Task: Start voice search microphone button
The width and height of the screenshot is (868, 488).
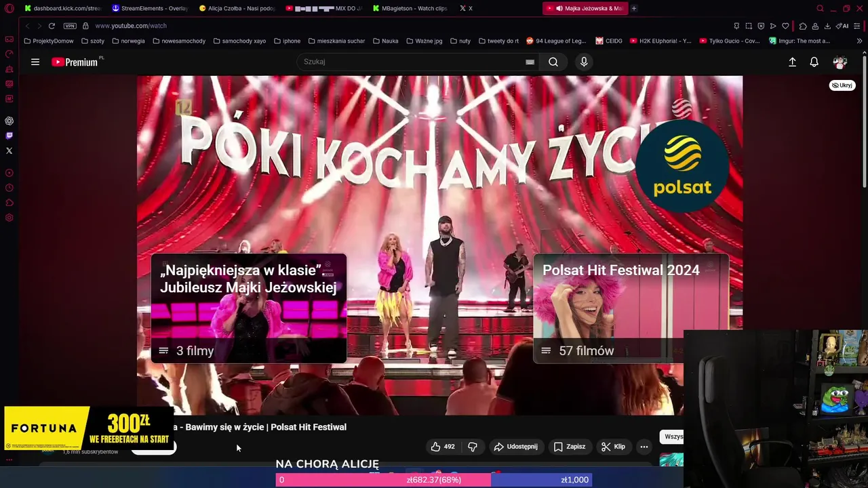Action: point(584,62)
